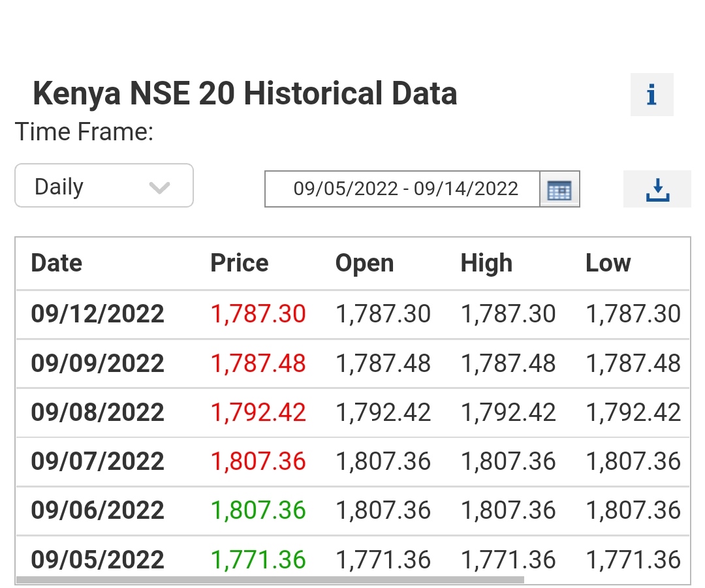This screenshot has width=705, height=588.
Task: Expand the Daily time frame dropdown
Action: [x=104, y=186]
